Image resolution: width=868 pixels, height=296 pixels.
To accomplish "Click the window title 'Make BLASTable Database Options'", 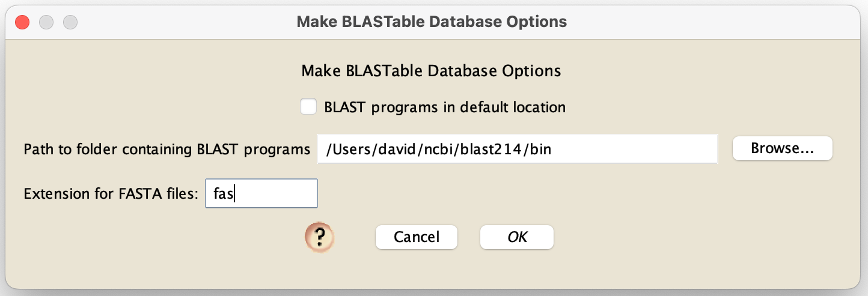I will pos(432,22).
